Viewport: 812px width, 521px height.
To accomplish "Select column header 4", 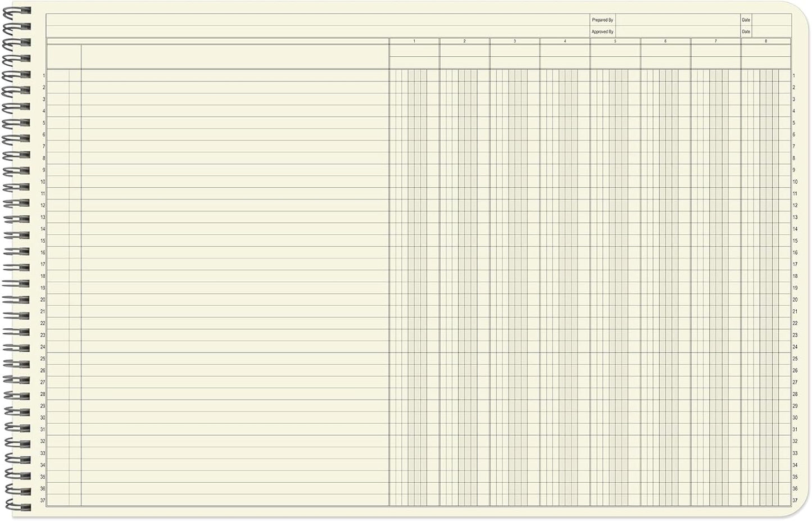I will [x=565, y=41].
